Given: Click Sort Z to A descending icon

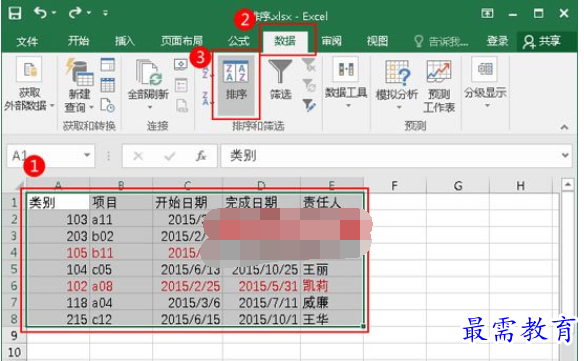Looking at the screenshot, I should point(207,98).
